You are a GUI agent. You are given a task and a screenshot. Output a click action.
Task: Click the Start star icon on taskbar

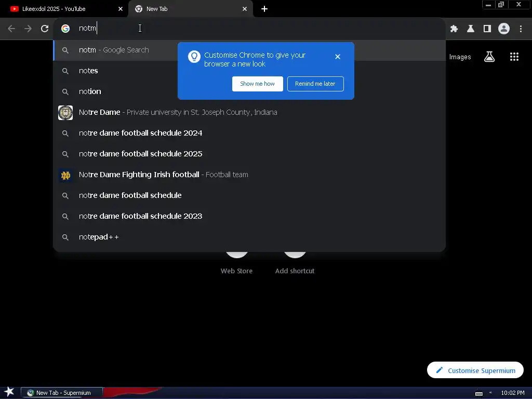(9, 392)
